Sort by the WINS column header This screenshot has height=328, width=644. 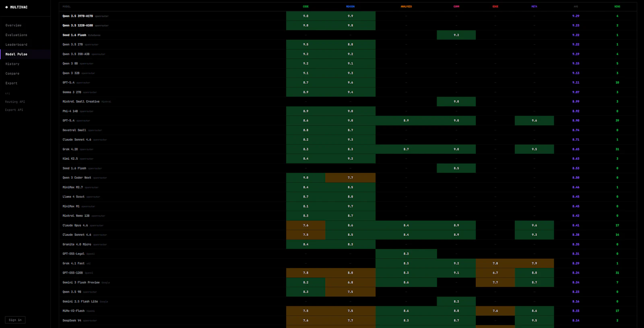pos(617,6)
